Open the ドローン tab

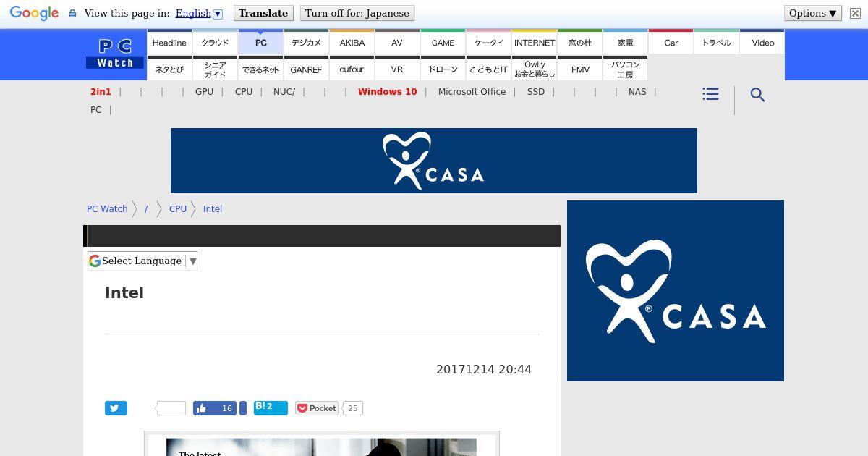point(443,69)
